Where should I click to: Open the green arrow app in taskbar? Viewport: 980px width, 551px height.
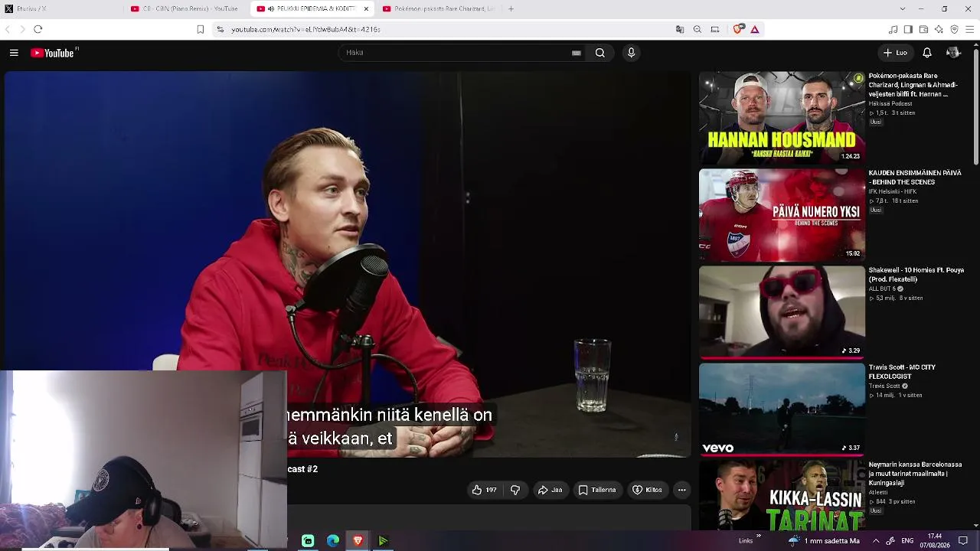pyautogui.click(x=383, y=541)
